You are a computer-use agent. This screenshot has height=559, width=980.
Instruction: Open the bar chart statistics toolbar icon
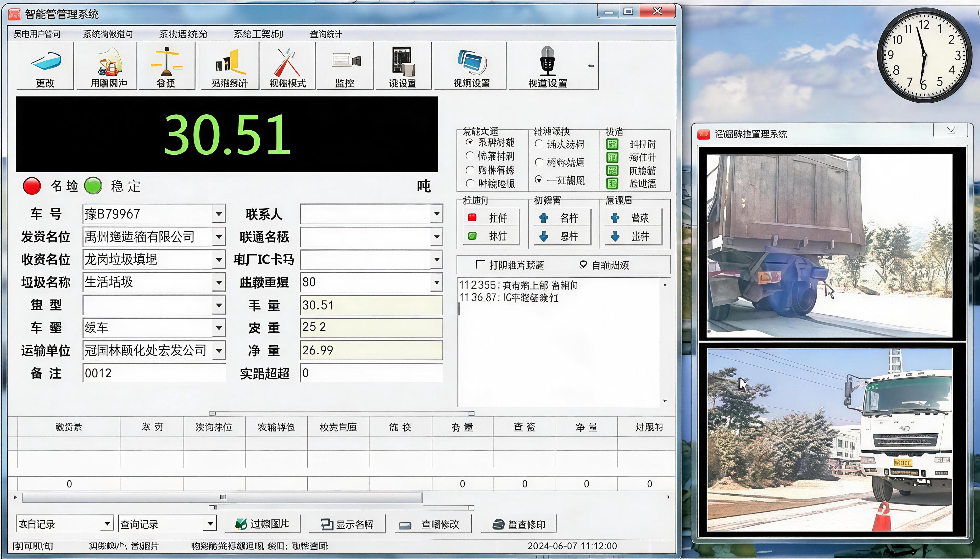[x=229, y=66]
